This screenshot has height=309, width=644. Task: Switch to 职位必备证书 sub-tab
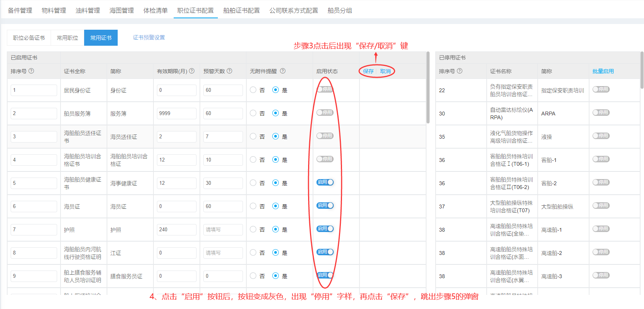tap(29, 38)
